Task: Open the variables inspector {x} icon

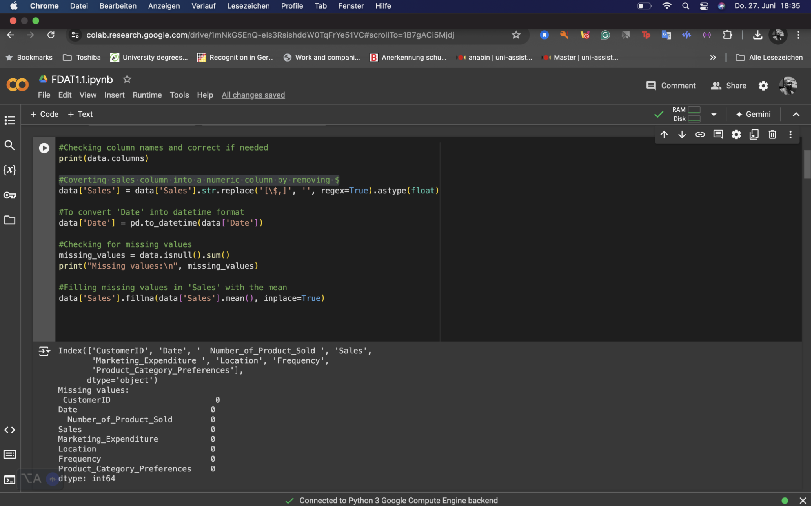Action: 9,170
